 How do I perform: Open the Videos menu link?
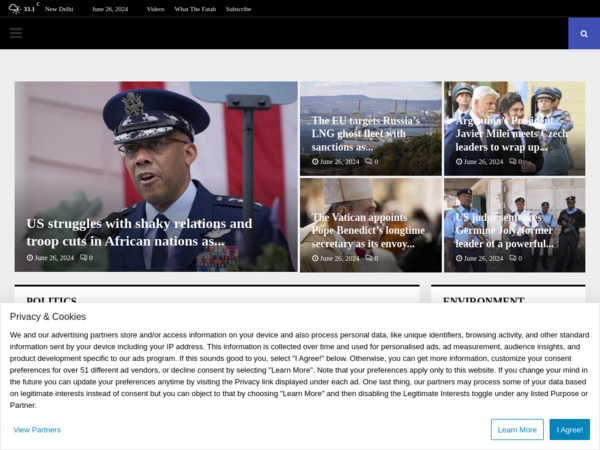pyautogui.click(x=155, y=9)
